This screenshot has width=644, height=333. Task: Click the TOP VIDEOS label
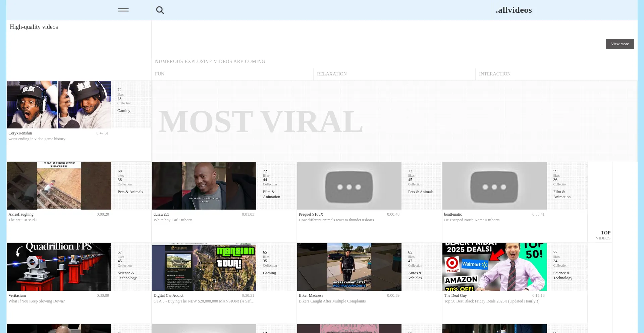(x=603, y=235)
